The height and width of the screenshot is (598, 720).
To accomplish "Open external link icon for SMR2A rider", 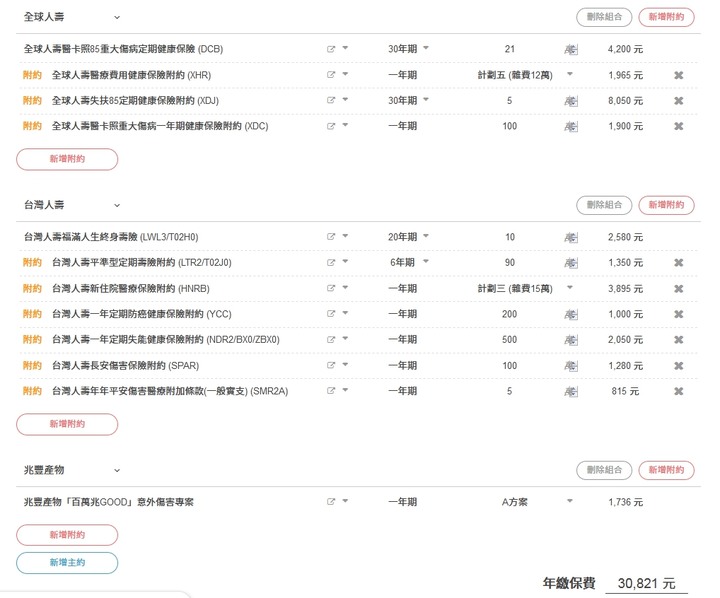I will [x=331, y=391].
